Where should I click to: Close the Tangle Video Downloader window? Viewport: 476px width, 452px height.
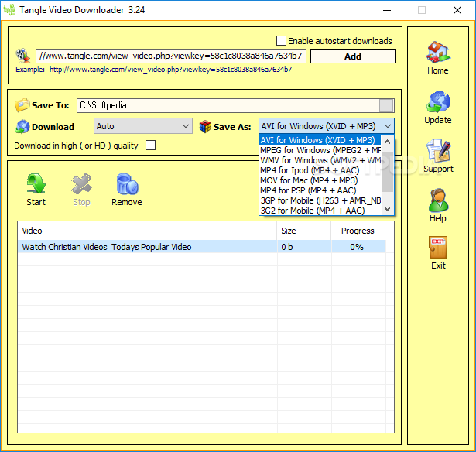click(457, 10)
